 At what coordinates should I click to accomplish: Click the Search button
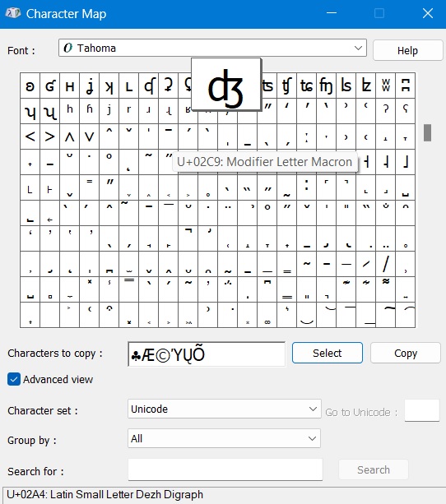pos(374,469)
